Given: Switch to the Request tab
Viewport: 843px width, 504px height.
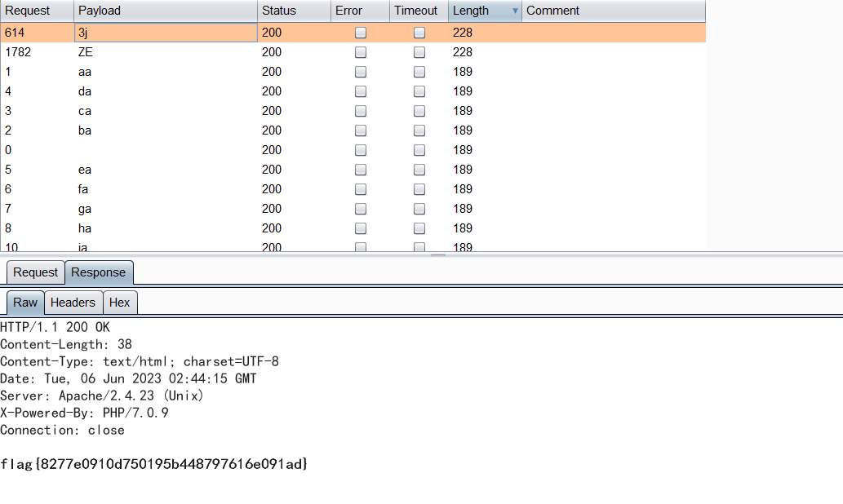Looking at the screenshot, I should point(34,272).
